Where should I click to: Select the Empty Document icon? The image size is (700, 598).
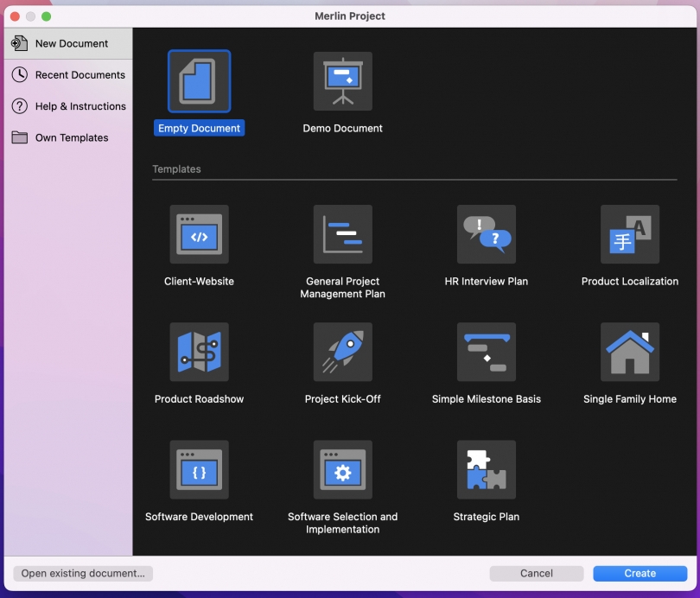pos(199,81)
